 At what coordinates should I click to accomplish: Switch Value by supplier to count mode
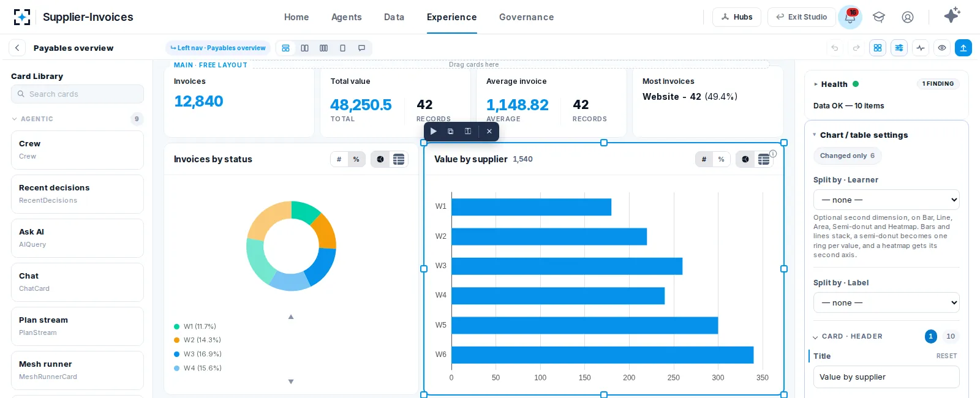[x=704, y=159]
